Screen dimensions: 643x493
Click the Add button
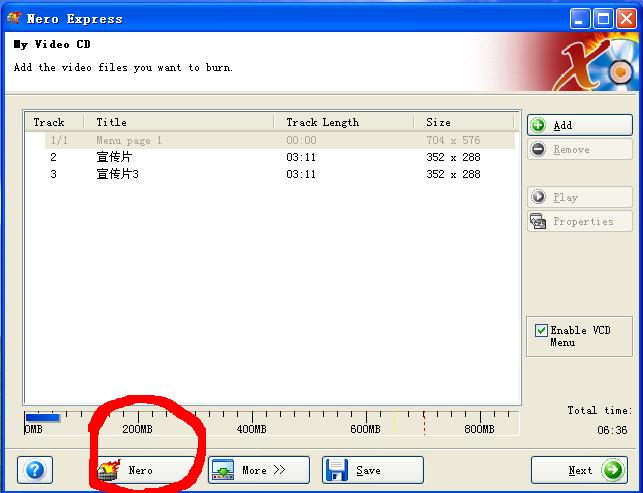click(x=579, y=125)
